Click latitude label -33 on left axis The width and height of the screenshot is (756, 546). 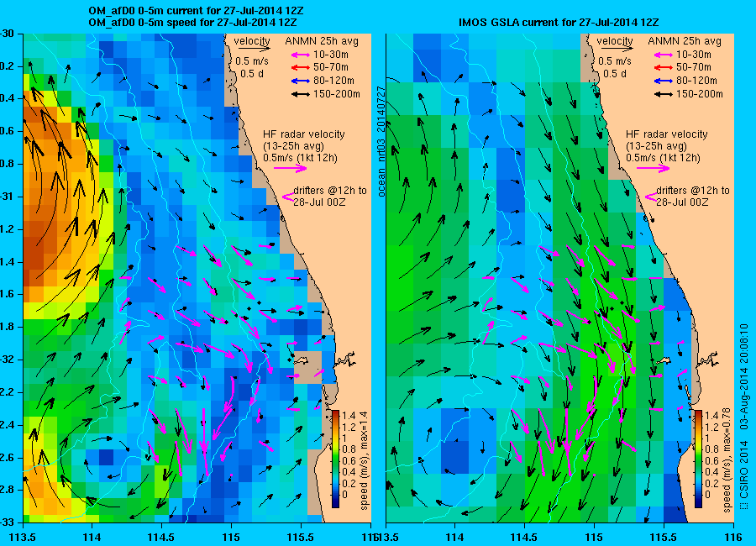pyautogui.click(x=8, y=522)
